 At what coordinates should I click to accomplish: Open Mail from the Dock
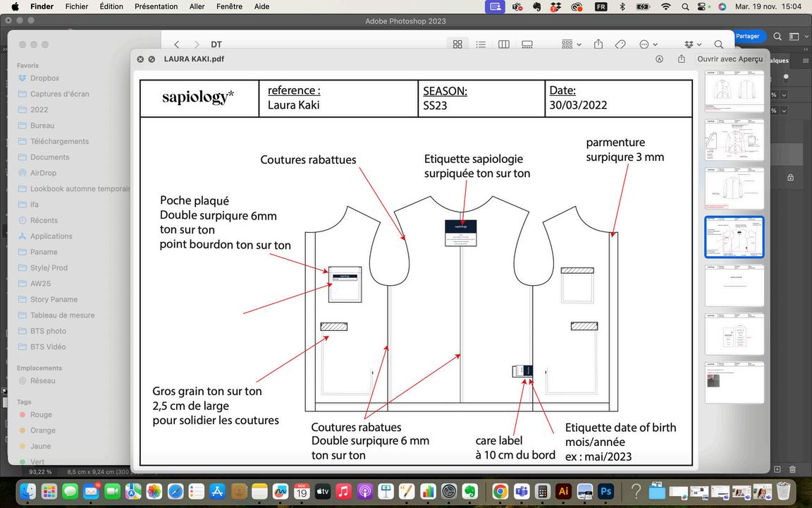(91, 491)
